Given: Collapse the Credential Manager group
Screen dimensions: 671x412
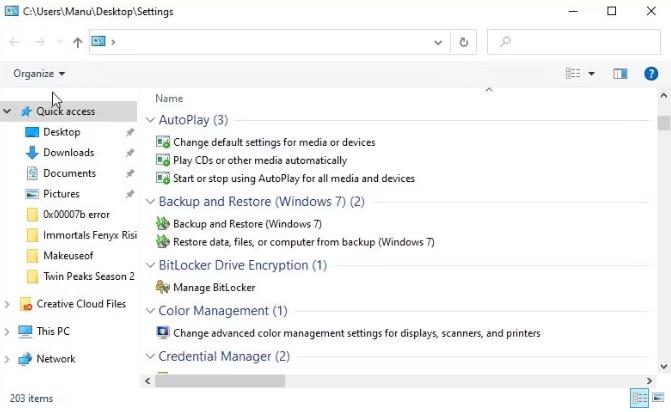Looking at the screenshot, I should point(150,356).
